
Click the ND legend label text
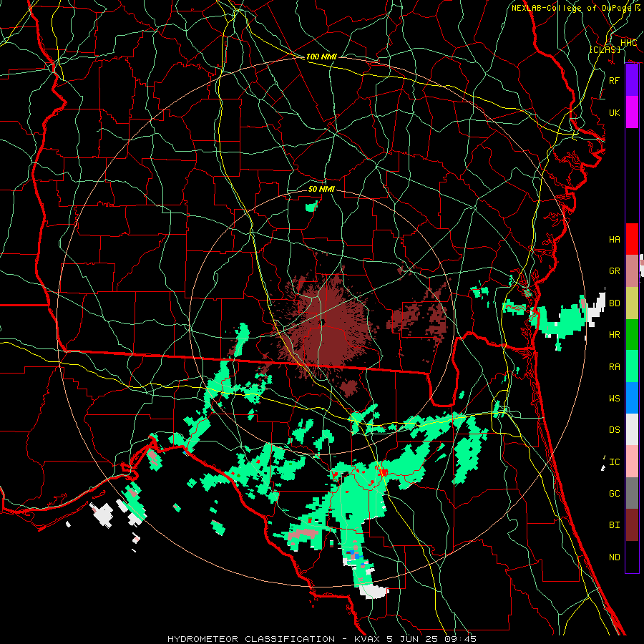(615, 557)
